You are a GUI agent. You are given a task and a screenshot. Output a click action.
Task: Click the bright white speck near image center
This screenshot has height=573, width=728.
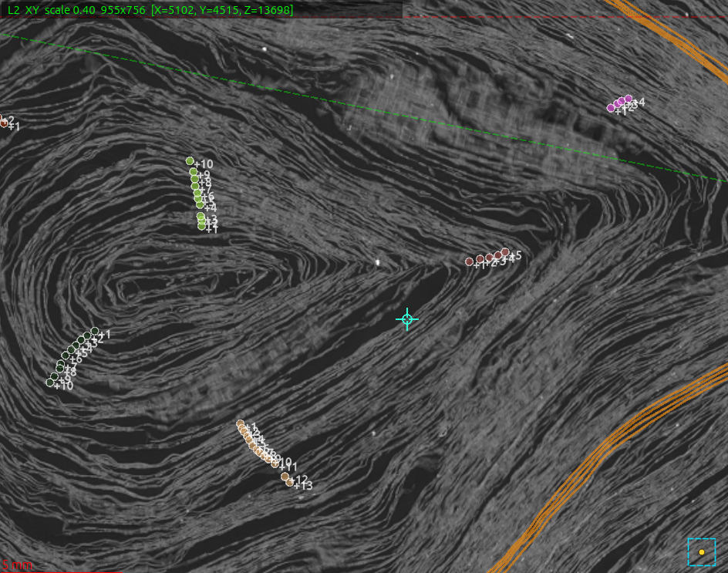377,263
